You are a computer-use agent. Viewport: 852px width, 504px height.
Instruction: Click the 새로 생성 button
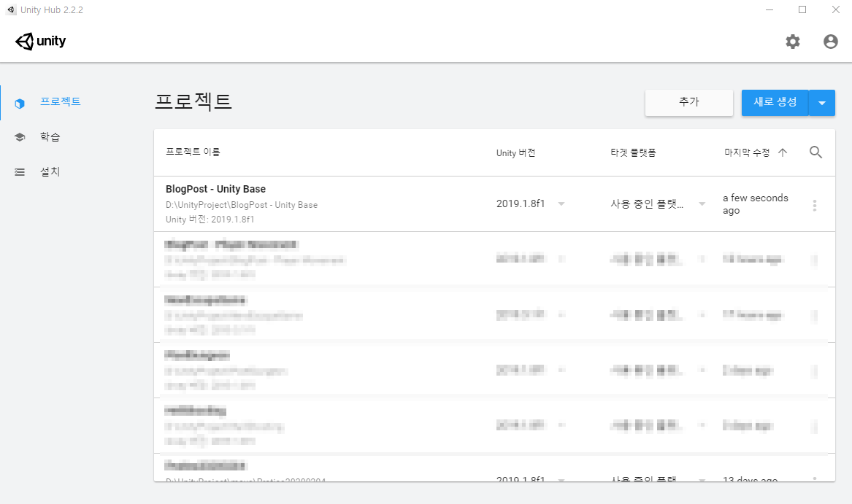(x=775, y=102)
